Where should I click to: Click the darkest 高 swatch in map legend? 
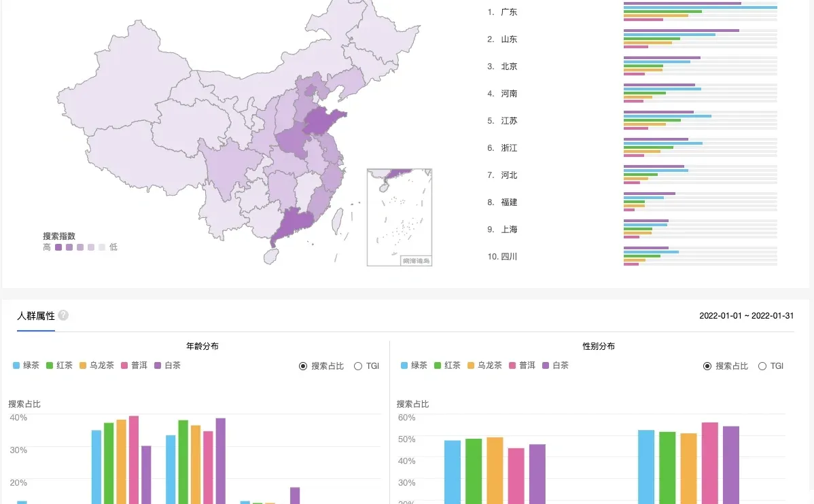[x=58, y=247]
